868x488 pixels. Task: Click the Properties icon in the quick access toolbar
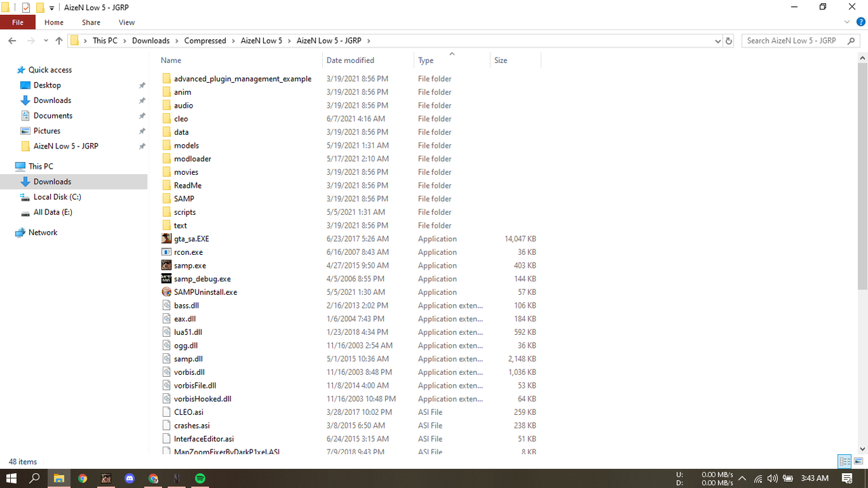tap(26, 7)
